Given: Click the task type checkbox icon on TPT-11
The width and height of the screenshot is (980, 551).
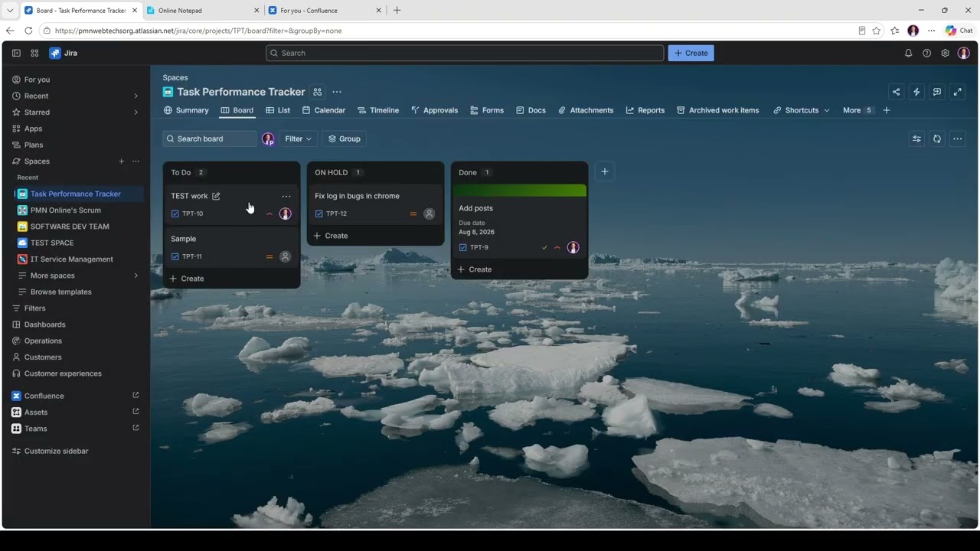Looking at the screenshot, I should (x=175, y=256).
